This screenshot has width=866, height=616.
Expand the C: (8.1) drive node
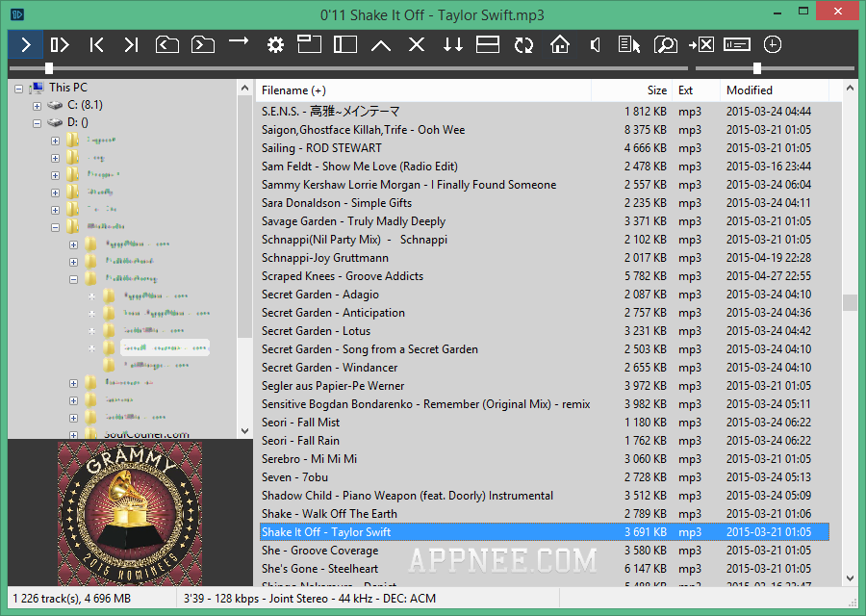[x=37, y=106]
